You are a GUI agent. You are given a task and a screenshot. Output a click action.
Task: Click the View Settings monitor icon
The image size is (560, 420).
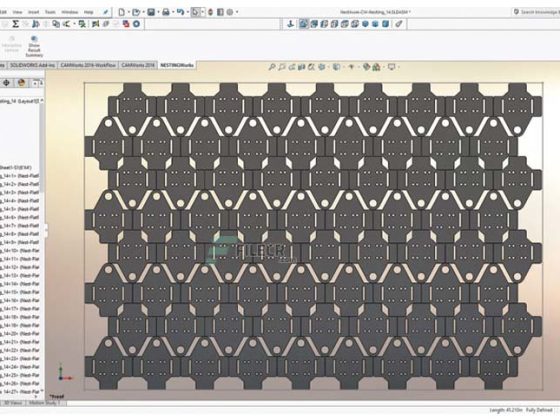pos(391,67)
